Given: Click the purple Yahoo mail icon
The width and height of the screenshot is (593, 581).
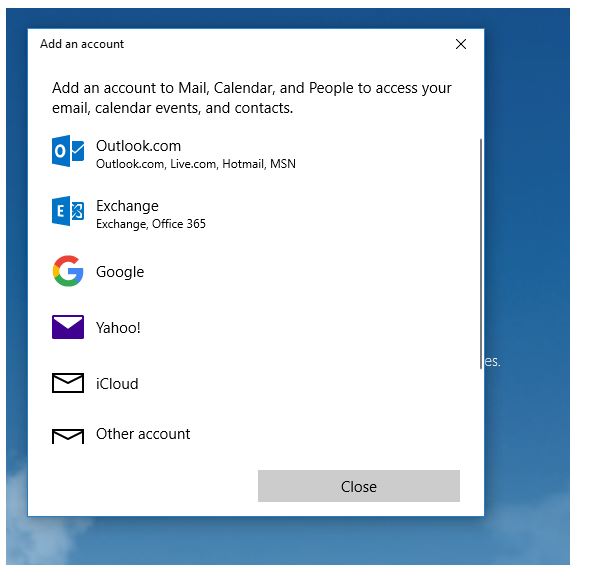Looking at the screenshot, I should click(68, 327).
